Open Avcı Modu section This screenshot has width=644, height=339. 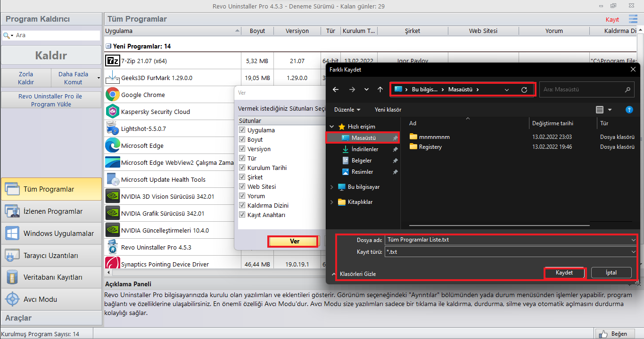pyautogui.click(x=51, y=299)
